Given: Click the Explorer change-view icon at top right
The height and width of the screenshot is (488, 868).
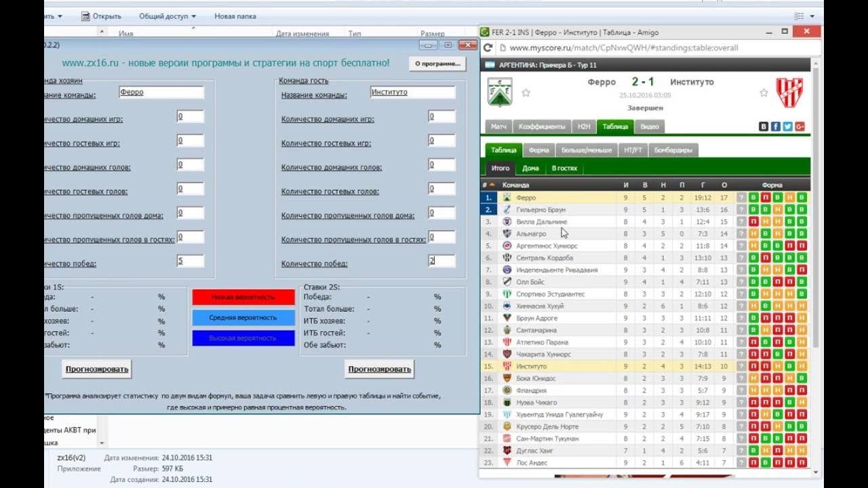Looking at the screenshot, I should click(x=799, y=16).
